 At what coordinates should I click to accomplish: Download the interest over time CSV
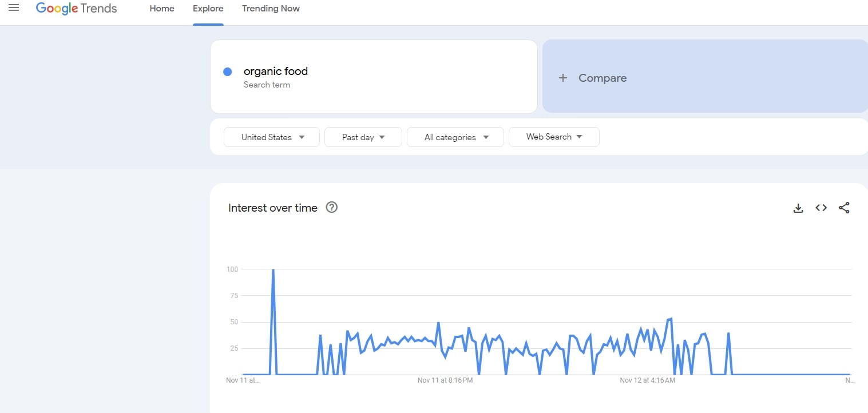(x=798, y=208)
